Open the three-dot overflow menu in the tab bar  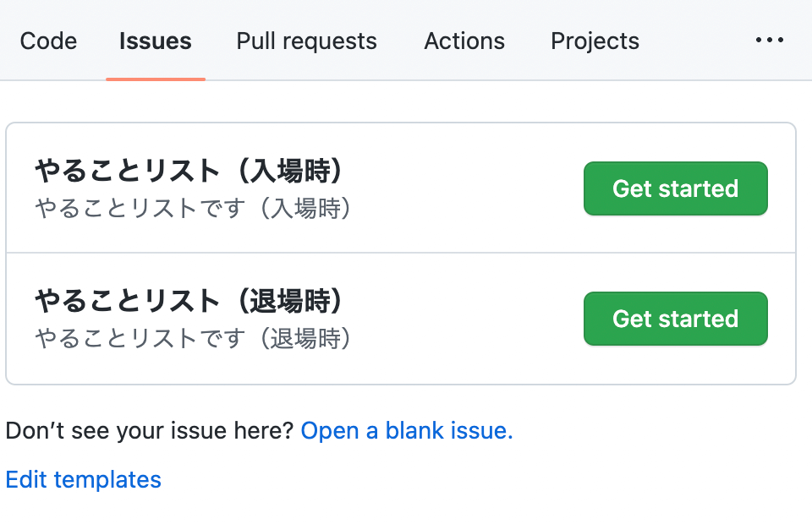click(769, 41)
